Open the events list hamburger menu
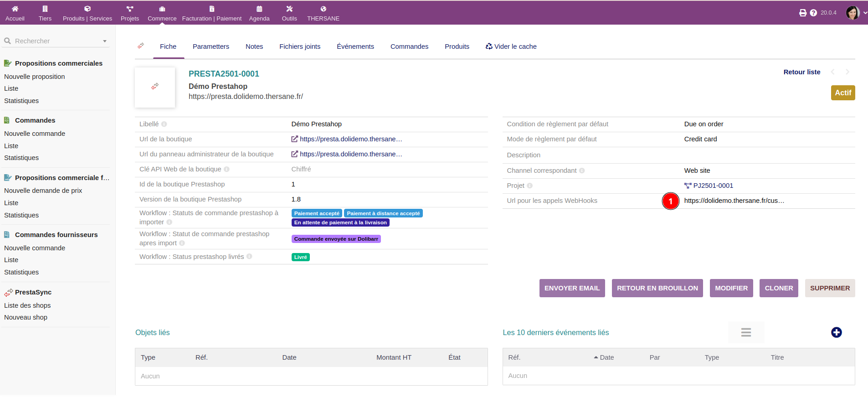Viewport: 868px width, 403px height. pos(746,332)
